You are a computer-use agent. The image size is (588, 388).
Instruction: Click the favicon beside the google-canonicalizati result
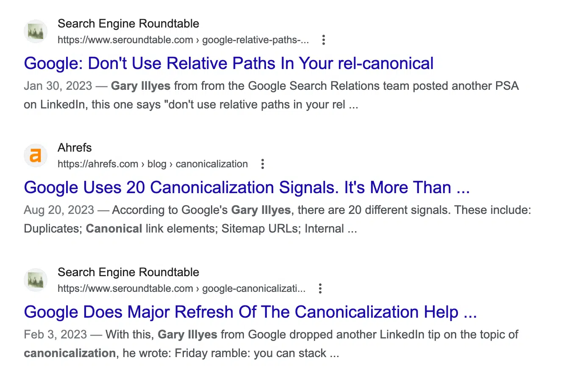(36, 280)
